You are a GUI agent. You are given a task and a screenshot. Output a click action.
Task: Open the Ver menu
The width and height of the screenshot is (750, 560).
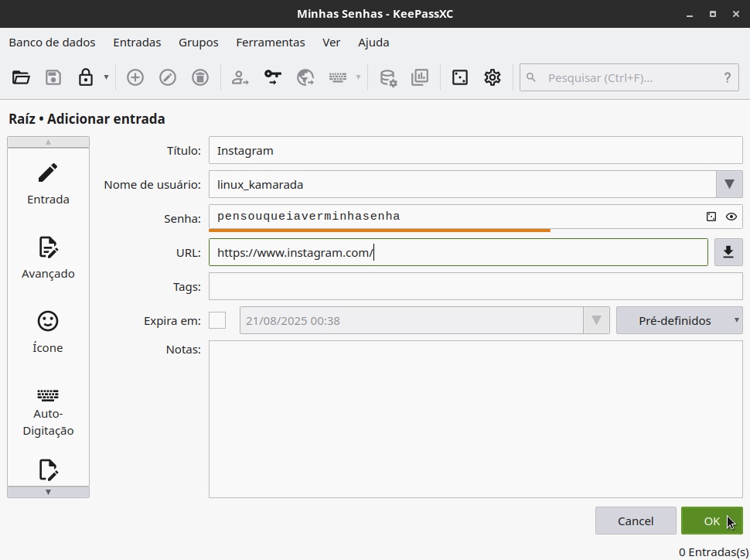pyautogui.click(x=332, y=43)
